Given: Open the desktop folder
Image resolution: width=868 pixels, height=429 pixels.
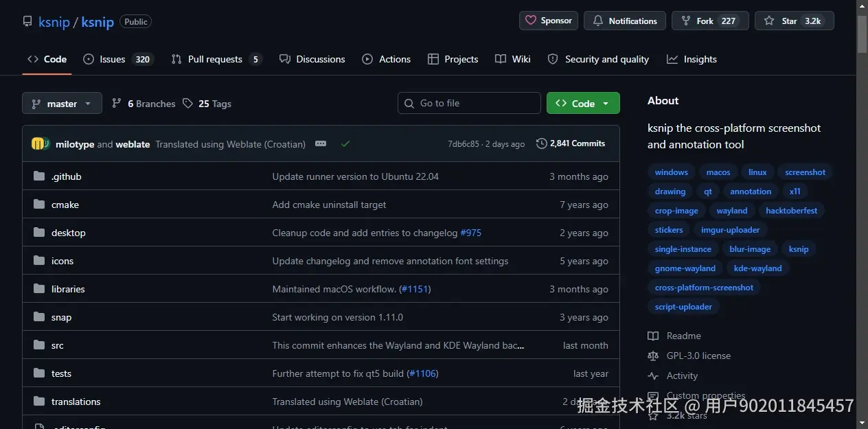Looking at the screenshot, I should [69, 233].
